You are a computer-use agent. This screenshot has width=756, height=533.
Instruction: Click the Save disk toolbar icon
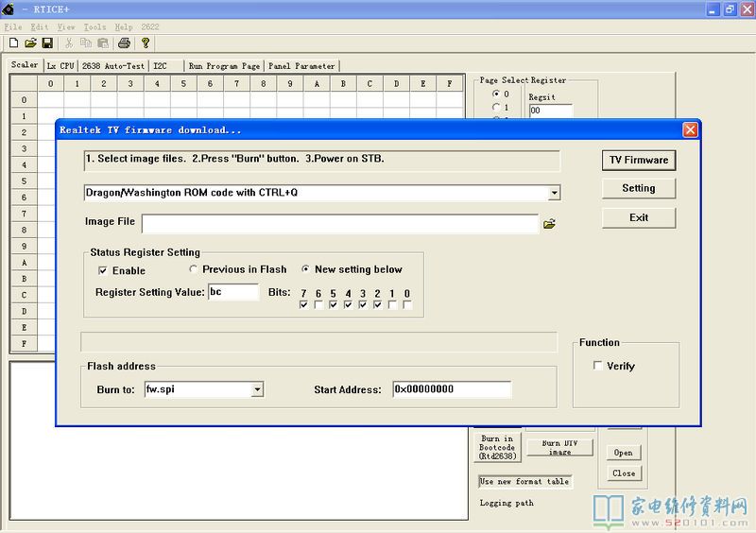tap(46, 43)
